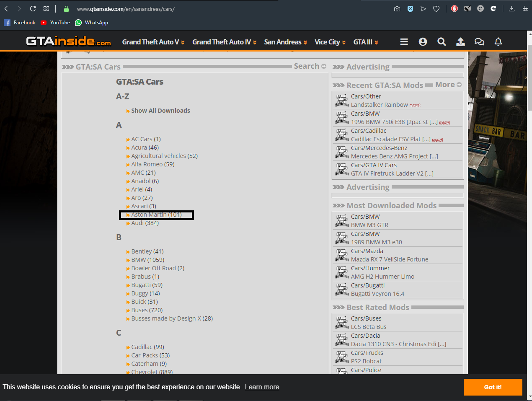Expand the Grand Theft Auto V menu
532x401 pixels.
tap(153, 42)
